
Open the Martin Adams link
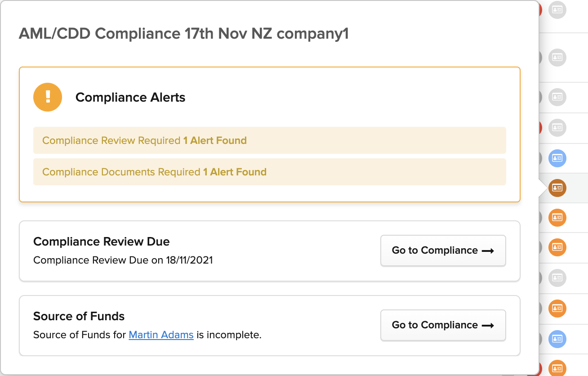coord(161,335)
